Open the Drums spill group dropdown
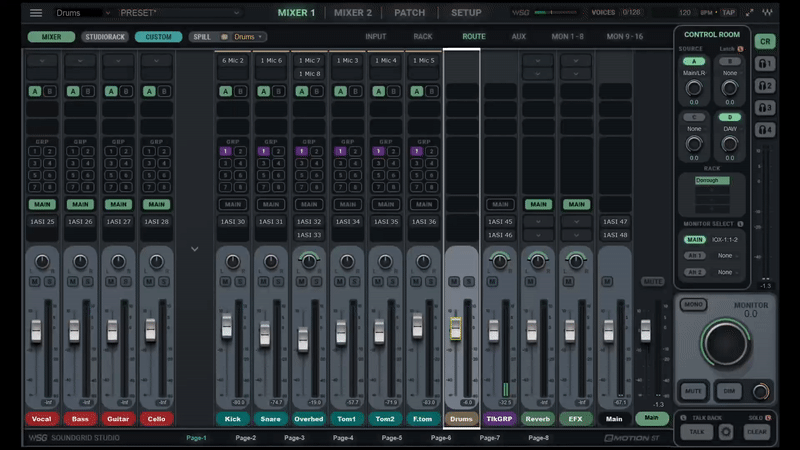The image size is (800, 450). (x=250, y=37)
